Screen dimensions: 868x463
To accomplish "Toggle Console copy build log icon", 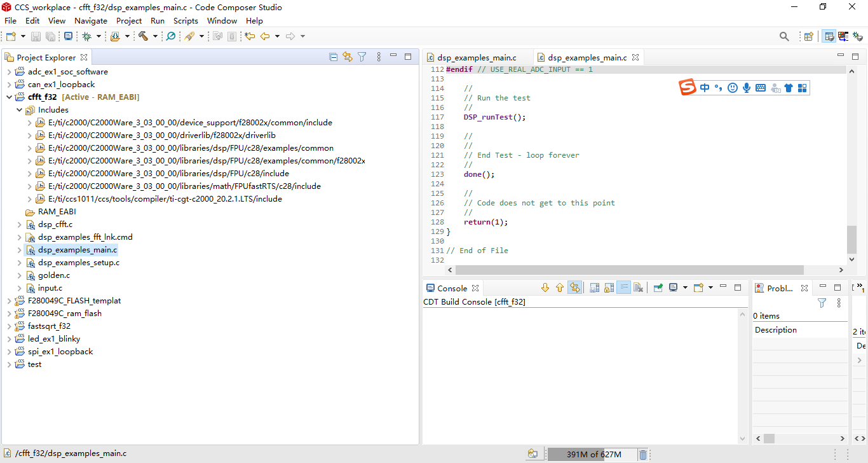I will pos(595,288).
